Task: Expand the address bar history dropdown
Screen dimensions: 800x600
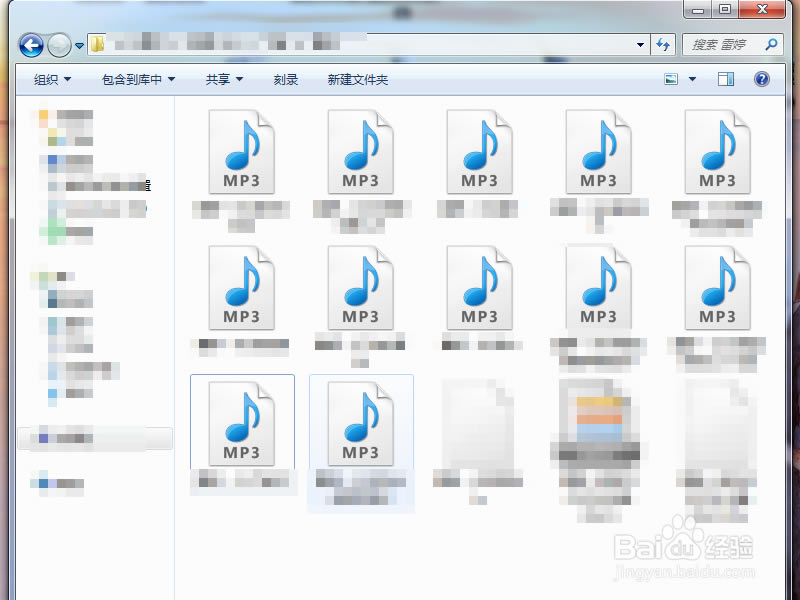Action: pos(640,45)
